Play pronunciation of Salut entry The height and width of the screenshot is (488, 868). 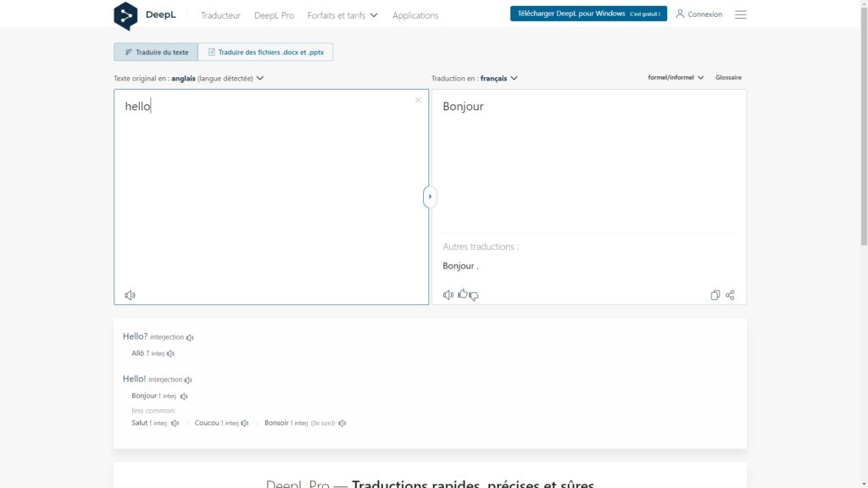pyautogui.click(x=175, y=423)
